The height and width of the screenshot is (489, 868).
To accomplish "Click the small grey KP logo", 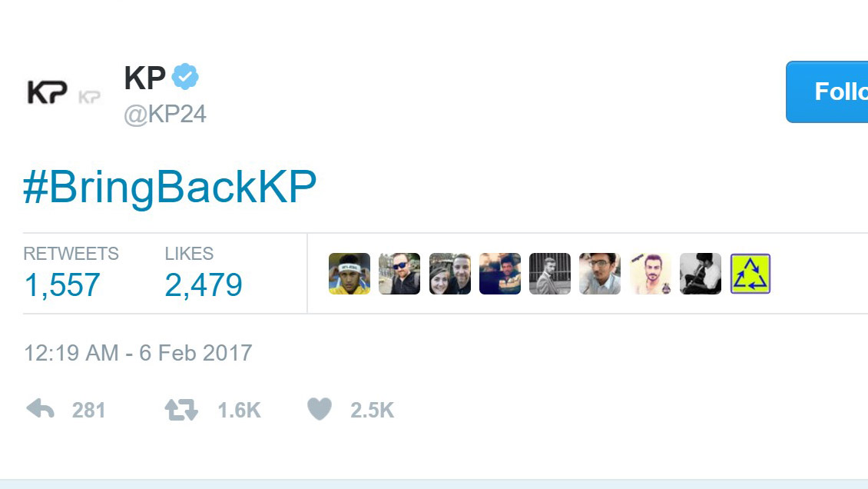I will pyautogui.click(x=89, y=98).
